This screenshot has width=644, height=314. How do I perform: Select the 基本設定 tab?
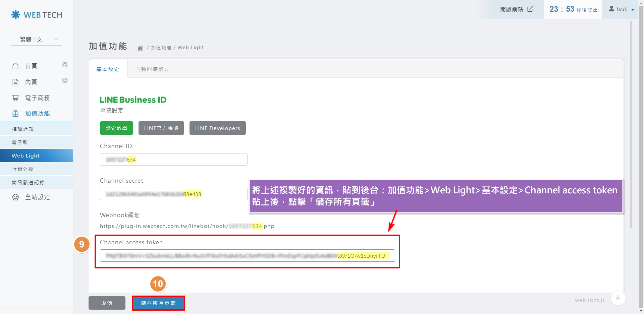[x=108, y=69]
